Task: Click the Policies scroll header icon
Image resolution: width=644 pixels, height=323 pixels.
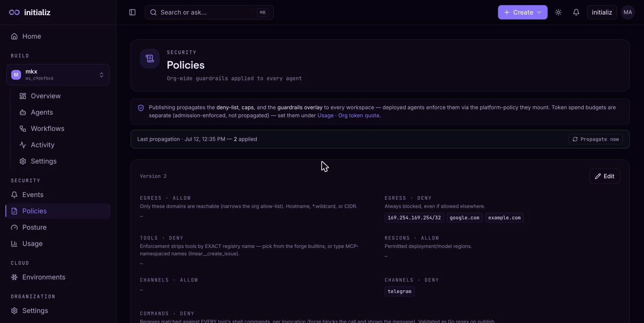Action: tap(150, 59)
